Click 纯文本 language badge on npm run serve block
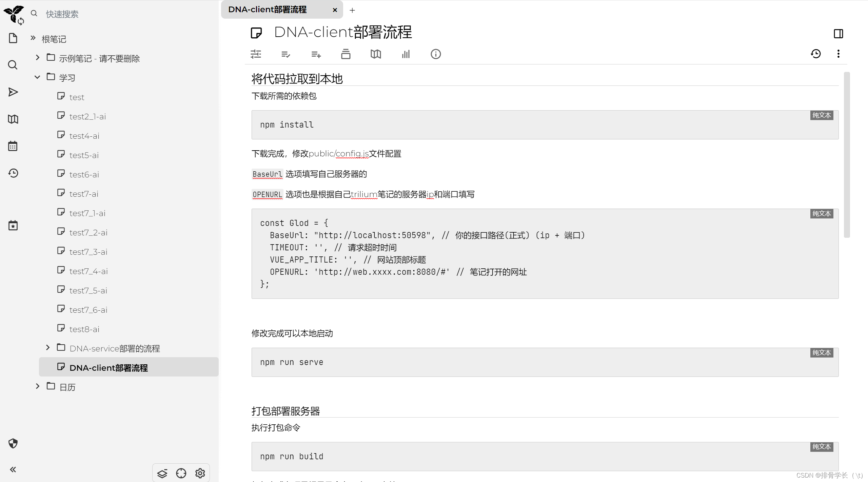The image size is (868, 482). pos(822,352)
